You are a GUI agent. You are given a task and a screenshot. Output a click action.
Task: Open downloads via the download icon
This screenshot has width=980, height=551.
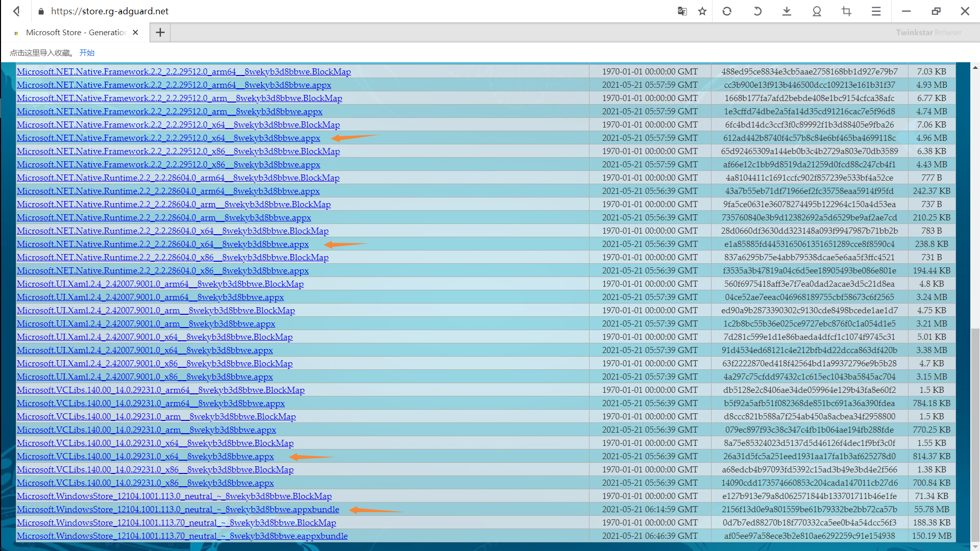tap(787, 11)
